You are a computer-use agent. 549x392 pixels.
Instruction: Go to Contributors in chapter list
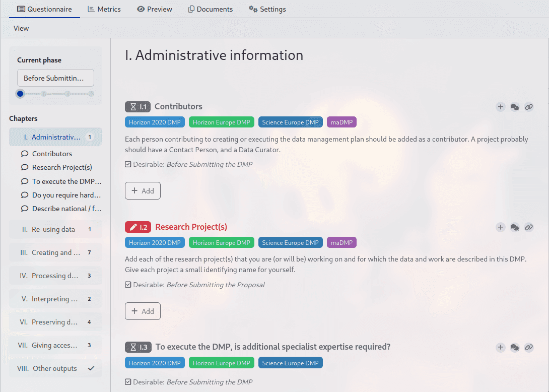52,154
